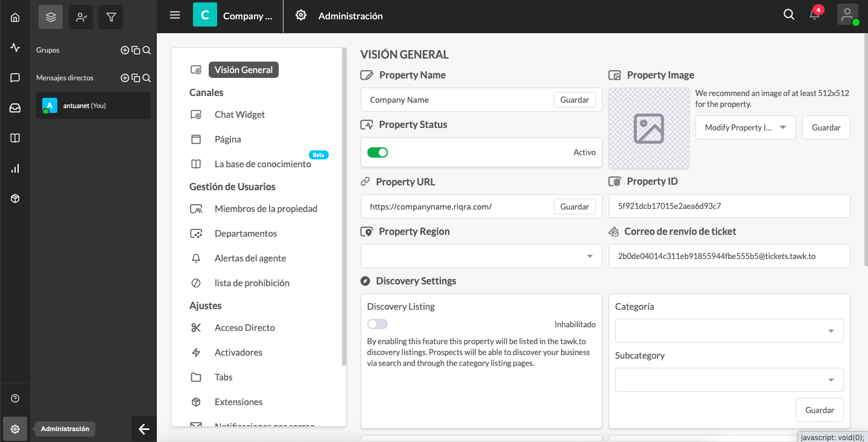Click the copy icon next to Grupos
This screenshot has width=868, height=442.
click(136, 50)
